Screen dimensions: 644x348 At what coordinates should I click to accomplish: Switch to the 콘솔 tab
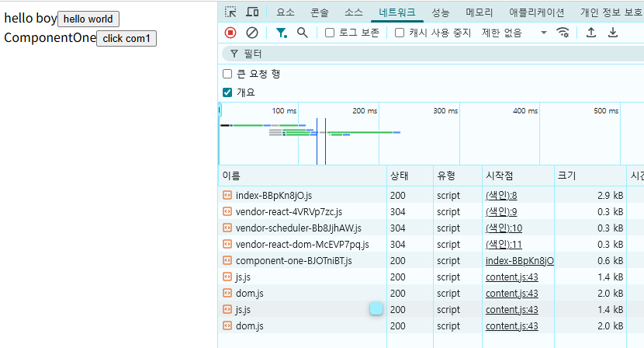pyautogui.click(x=320, y=12)
